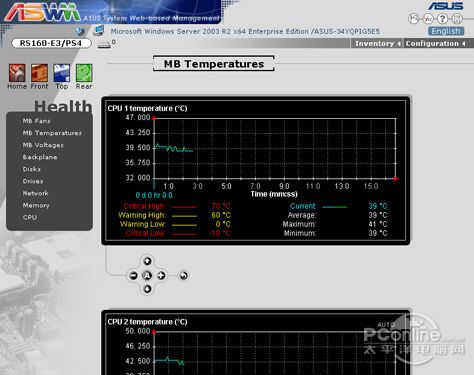474x375 pixels.
Task: Expand the Inventory menu
Action: [377, 43]
